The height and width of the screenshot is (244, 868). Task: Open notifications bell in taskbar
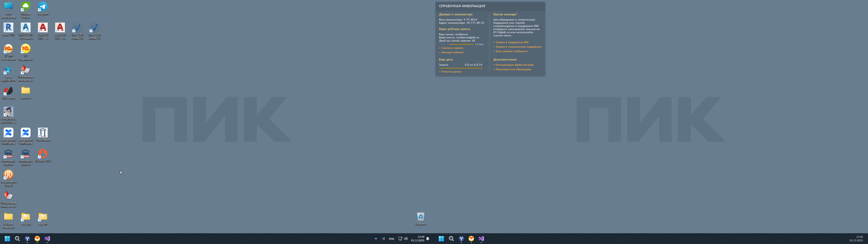[x=428, y=239]
